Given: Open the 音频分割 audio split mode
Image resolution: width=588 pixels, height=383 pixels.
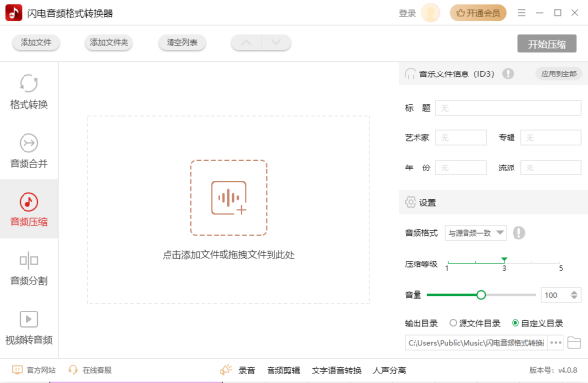Looking at the screenshot, I should pos(28,268).
